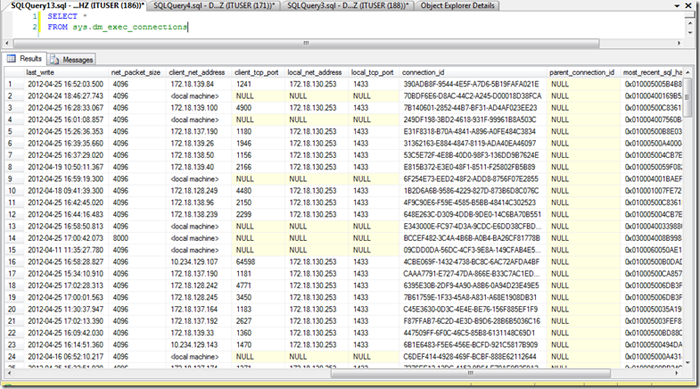The width and height of the screenshot is (700, 389).
Task: Select row 1 header in results grid
Action: (14, 84)
